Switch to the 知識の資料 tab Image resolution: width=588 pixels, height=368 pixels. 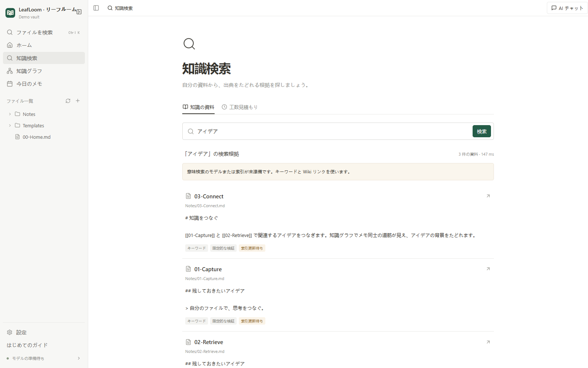pos(198,107)
